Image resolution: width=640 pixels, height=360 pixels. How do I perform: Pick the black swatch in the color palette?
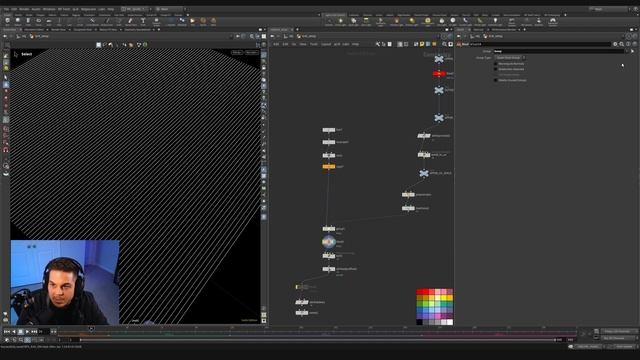tap(419, 322)
